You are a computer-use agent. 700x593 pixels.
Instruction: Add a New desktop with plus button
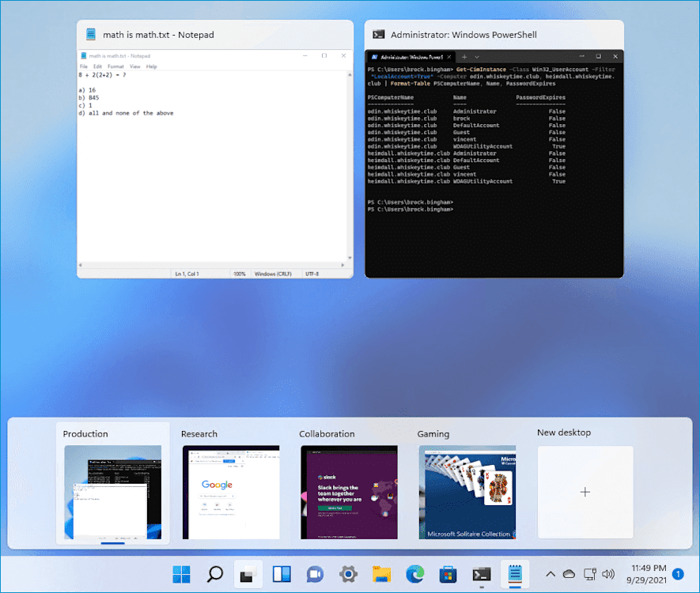pyautogui.click(x=585, y=492)
